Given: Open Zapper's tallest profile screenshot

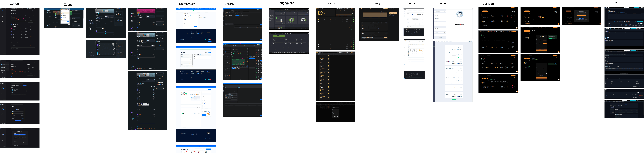Looking at the screenshot, I should [x=147, y=101].
